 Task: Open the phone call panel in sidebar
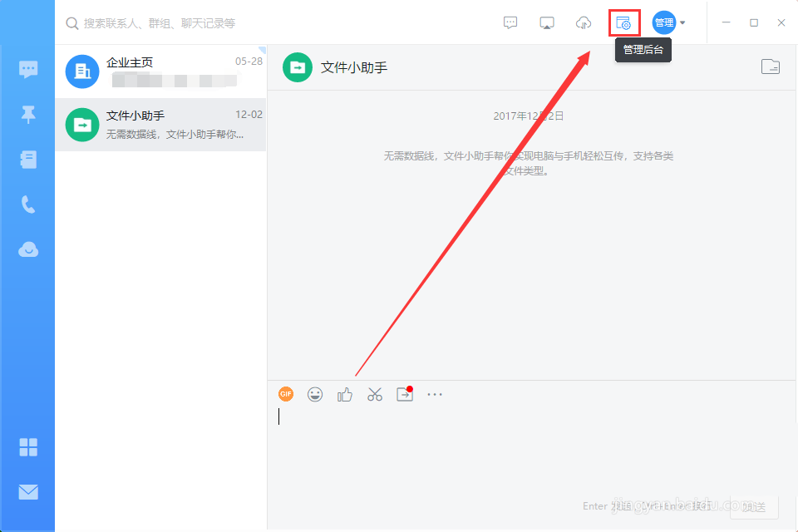28,204
